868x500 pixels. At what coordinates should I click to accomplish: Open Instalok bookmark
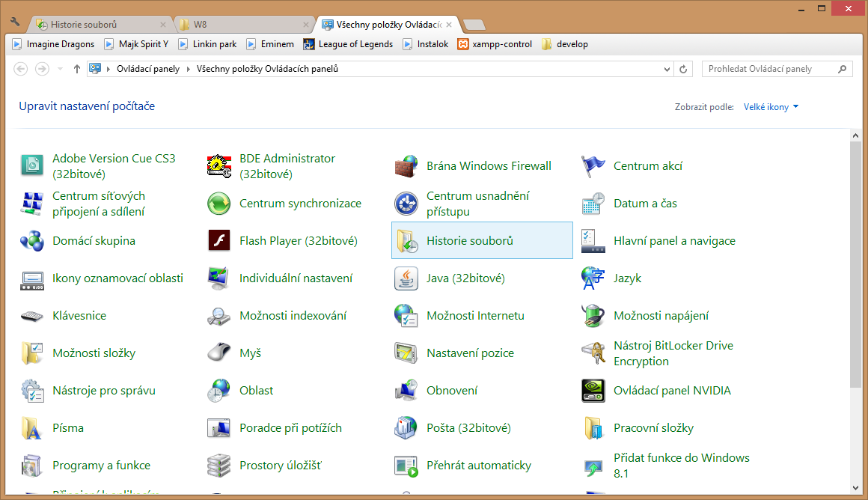click(426, 44)
